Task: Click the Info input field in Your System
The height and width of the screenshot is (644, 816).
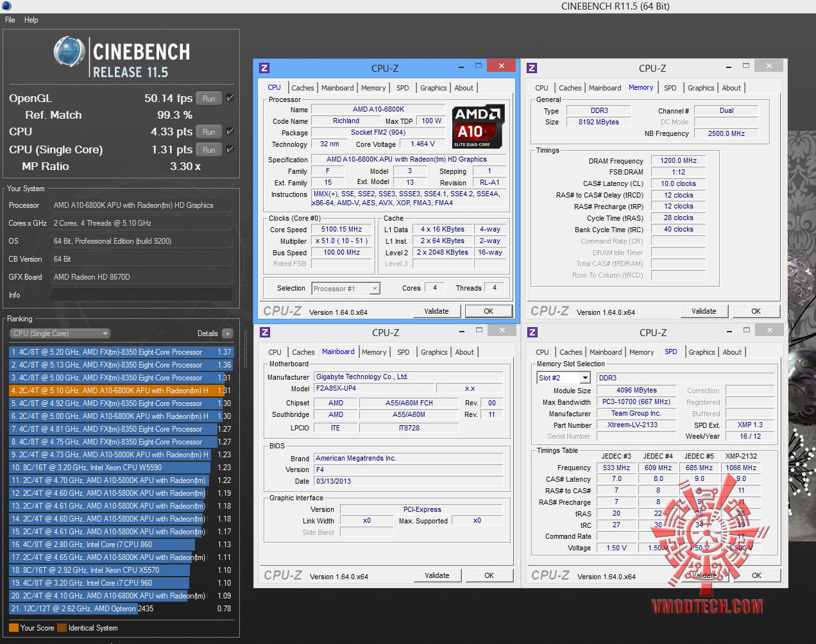Action: [x=141, y=295]
